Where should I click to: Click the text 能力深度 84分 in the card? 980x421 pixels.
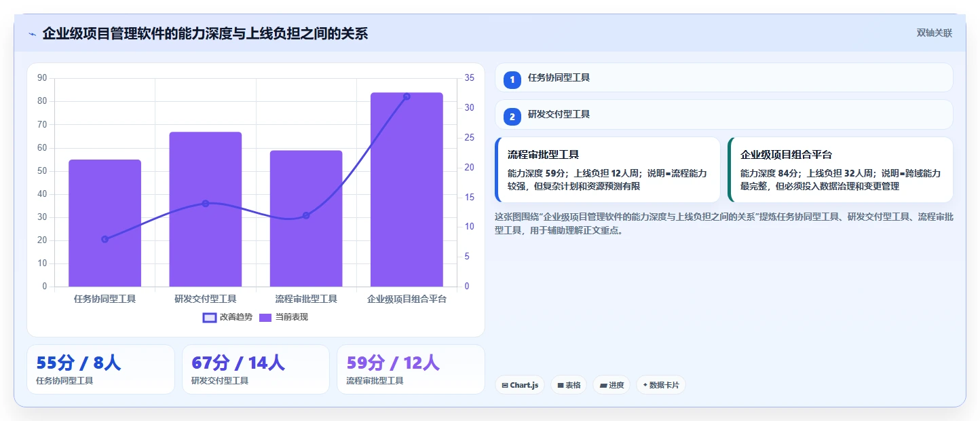tap(770, 173)
